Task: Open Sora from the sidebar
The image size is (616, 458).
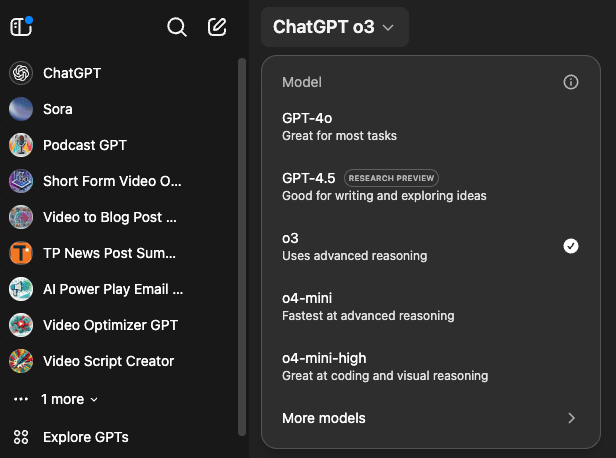Action: [58, 109]
